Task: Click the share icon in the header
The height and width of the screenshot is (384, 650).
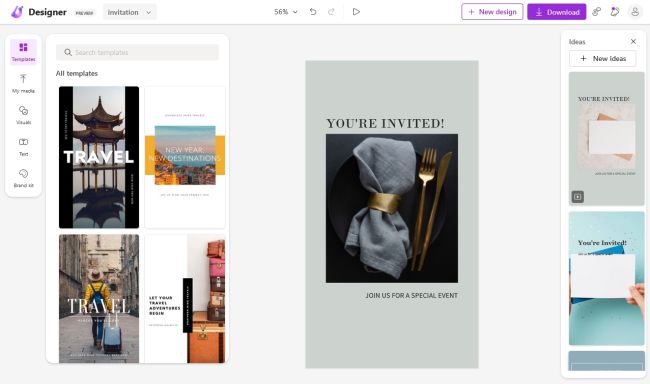Action: pyautogui.click(x=596, y=12)
